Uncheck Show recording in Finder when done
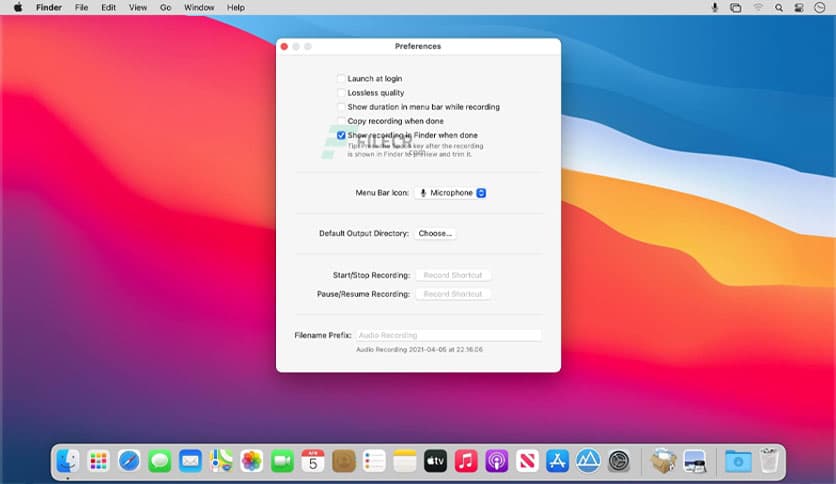This screenshot has height=484, width=836. [x=342, y=135]
